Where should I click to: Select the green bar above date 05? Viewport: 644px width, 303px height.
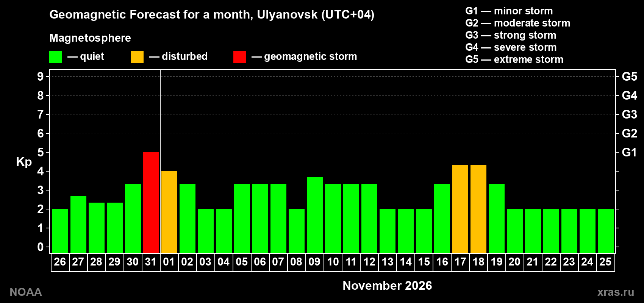coord(242,218)
